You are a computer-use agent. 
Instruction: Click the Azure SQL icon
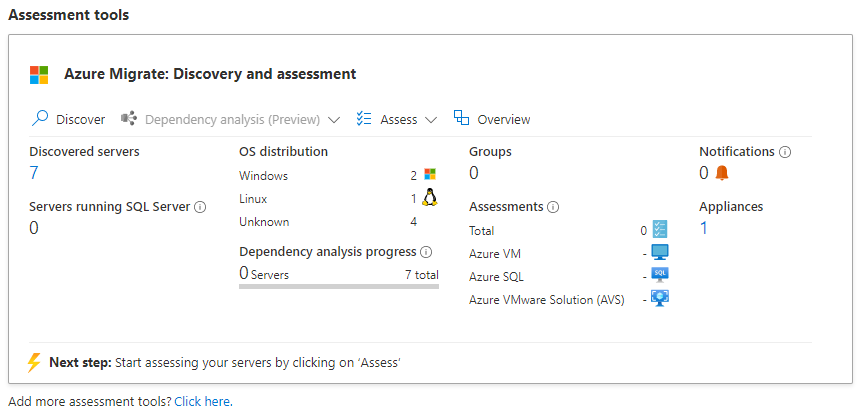660,275
